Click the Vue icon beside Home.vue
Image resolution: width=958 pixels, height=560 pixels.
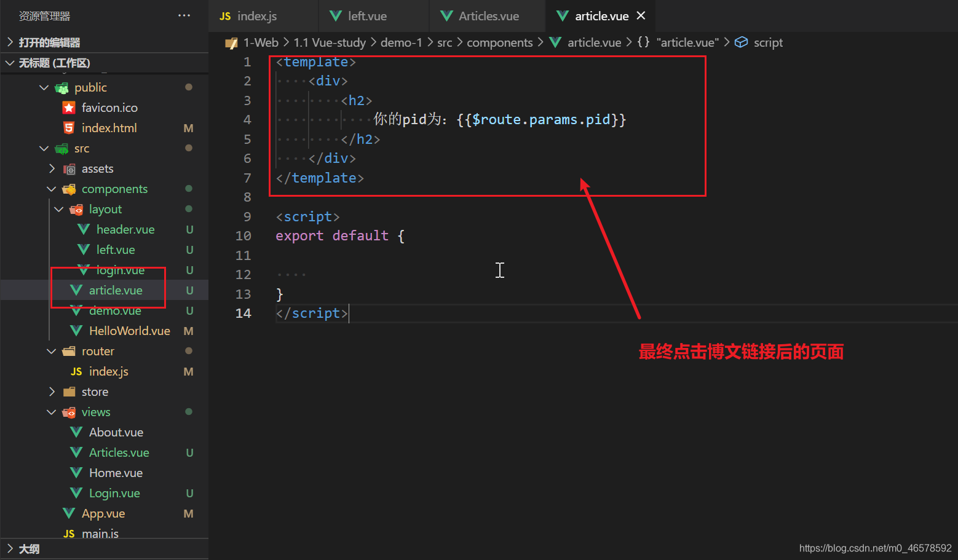[76, 473]
